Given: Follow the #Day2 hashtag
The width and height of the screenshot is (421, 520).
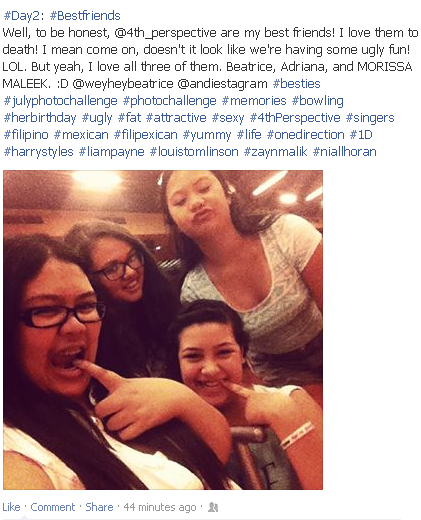Looking at the screenshot, I should coord(21,16).
